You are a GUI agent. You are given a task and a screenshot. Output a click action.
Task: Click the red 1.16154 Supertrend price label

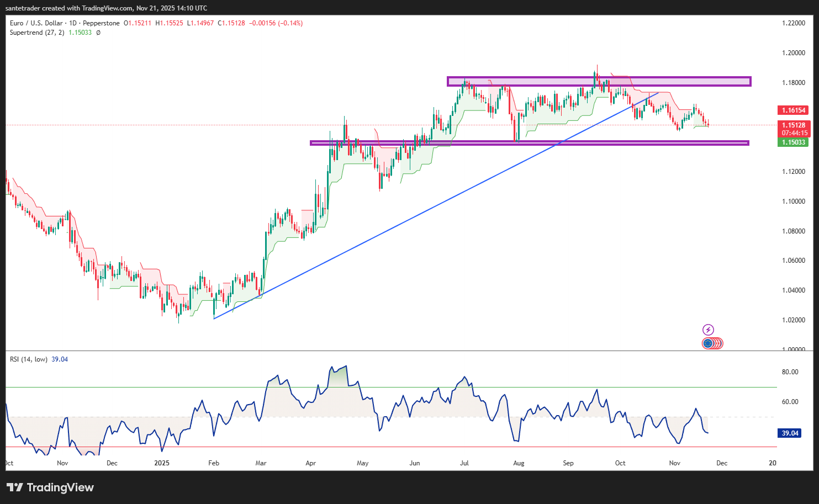point(793,110)
